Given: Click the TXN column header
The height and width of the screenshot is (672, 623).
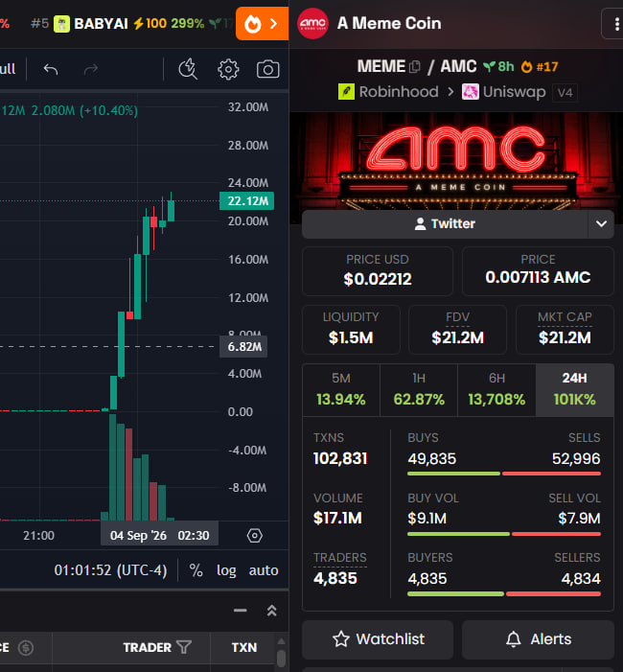Looking at the screenshot, I should click(x=244, y=647).
